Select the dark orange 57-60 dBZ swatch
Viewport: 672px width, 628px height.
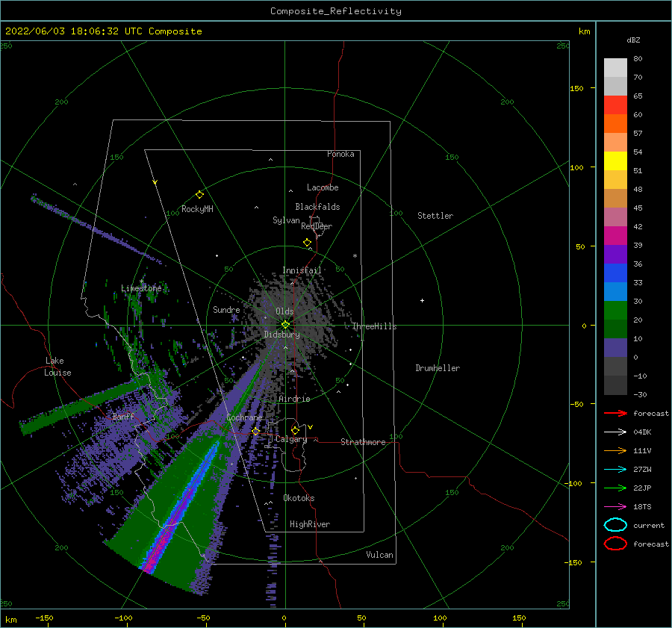(615, 123)
